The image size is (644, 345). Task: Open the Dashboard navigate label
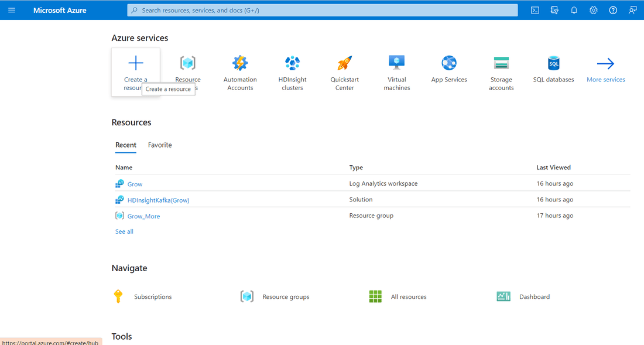535,296
